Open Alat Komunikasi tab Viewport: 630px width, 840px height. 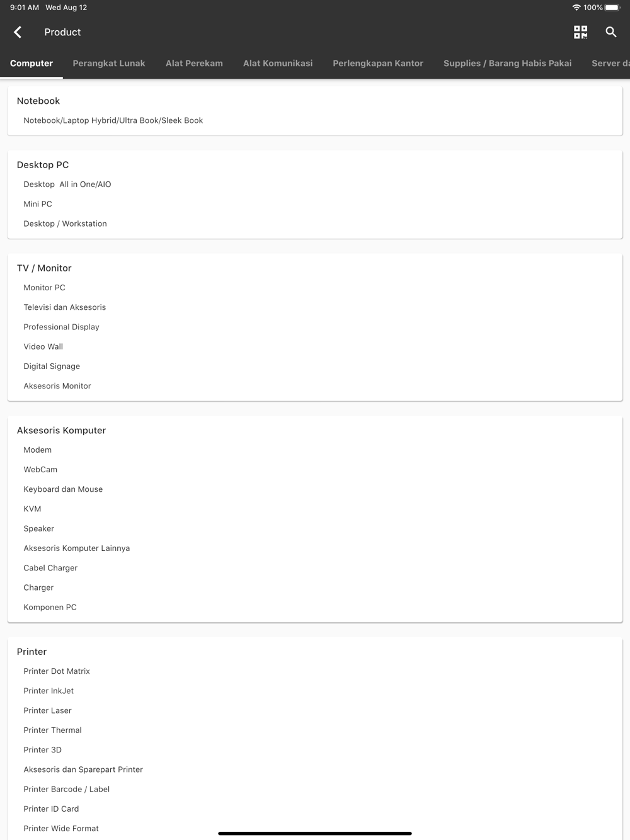pos(278,64)
